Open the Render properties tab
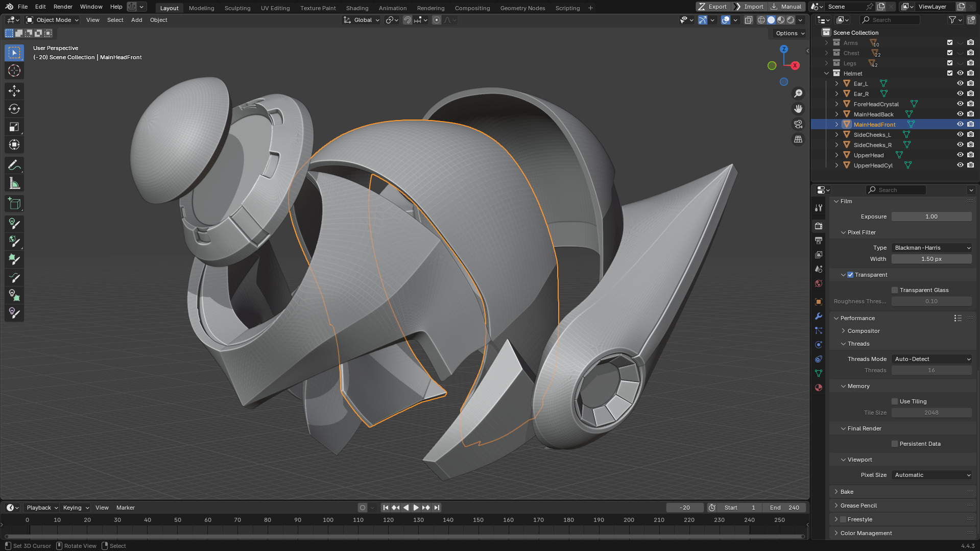Image resolution: width=980 pixels, height=551 pixels. [819, 226]
